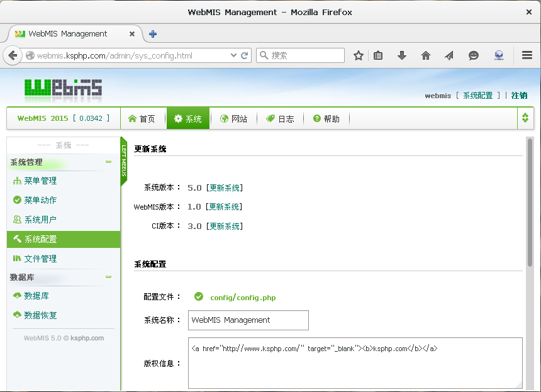This screenshot has width=541, height=392.
Task: Go to Firefox home page icon
Action: coord(426,55)
